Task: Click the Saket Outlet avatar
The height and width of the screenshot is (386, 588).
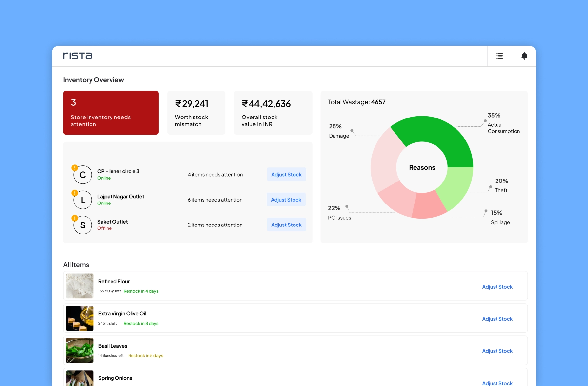Action: 83,225
